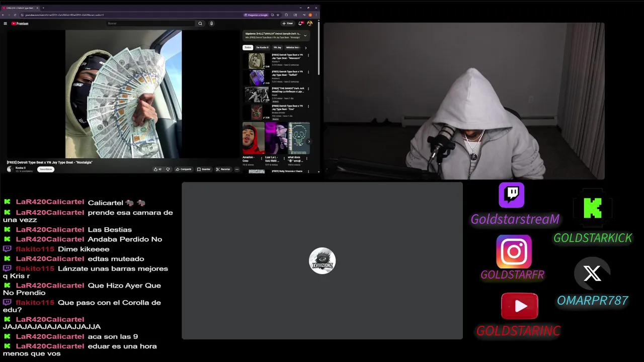Click the X logo icon

click(592, 274)
